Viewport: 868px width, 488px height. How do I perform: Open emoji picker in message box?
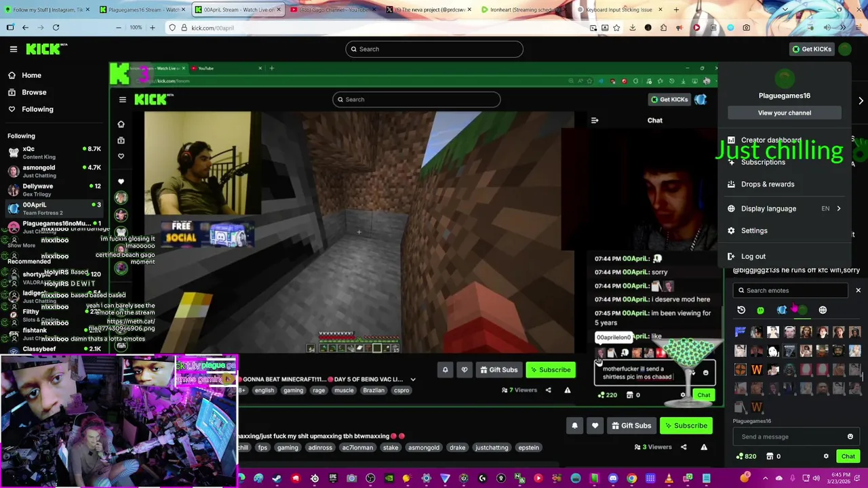850,436
